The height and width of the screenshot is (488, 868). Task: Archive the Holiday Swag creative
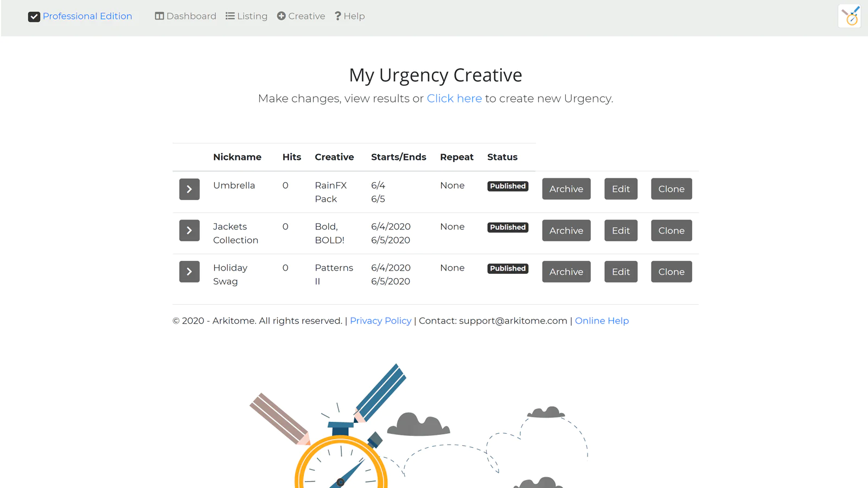(x=566, y=272)
